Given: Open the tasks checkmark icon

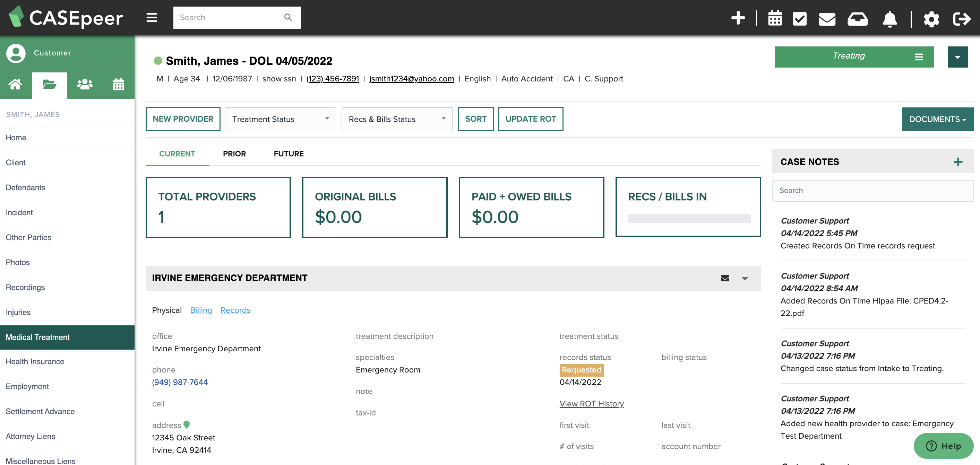Looking at the screenshot, I should click(x=799, y=18).
